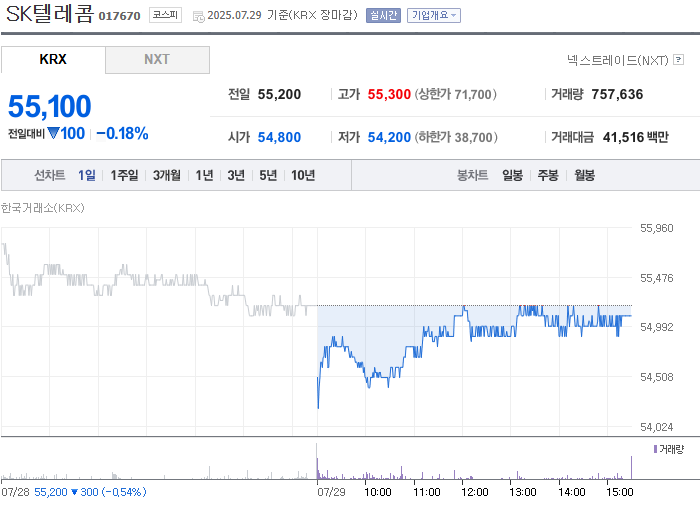
Task: Expand the 기업개요 dropdown
Action: [433, 16]
